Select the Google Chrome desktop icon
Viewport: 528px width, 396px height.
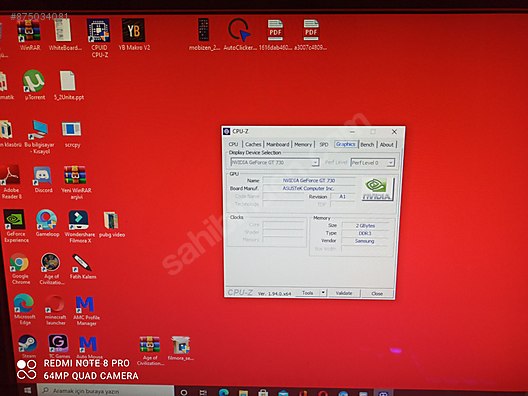(20, 268)
